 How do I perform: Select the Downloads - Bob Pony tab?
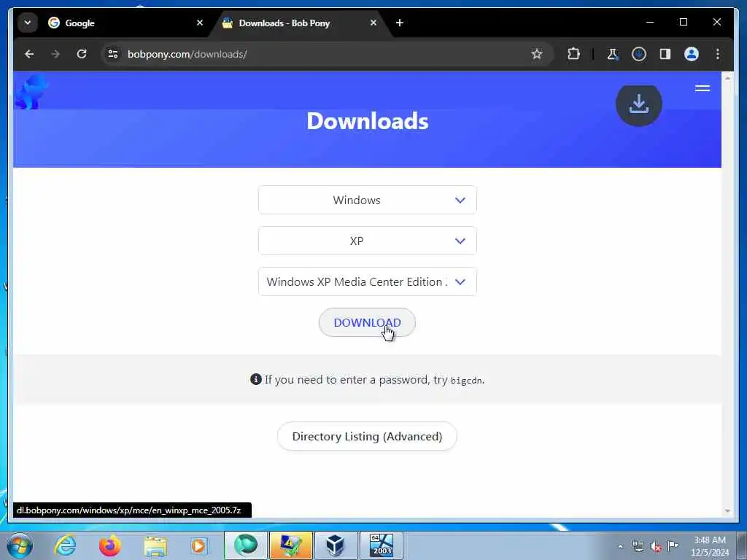[x=300, y=23]
